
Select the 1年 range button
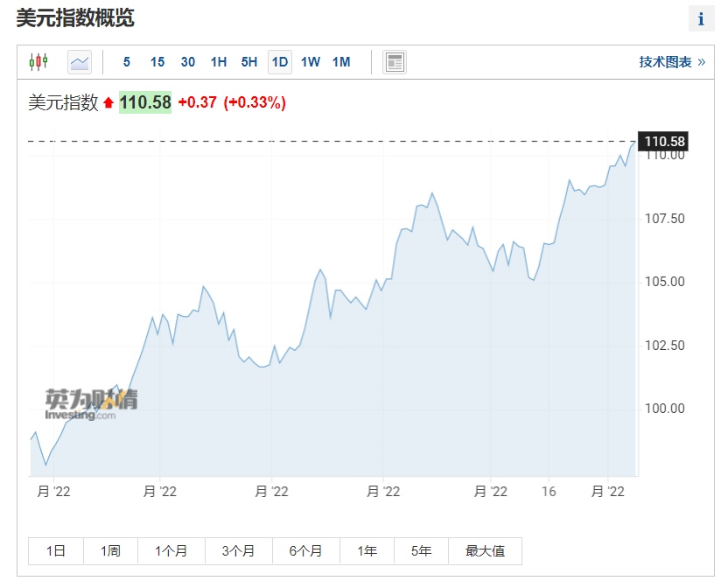pyautogui.click(x=367, y=551)
